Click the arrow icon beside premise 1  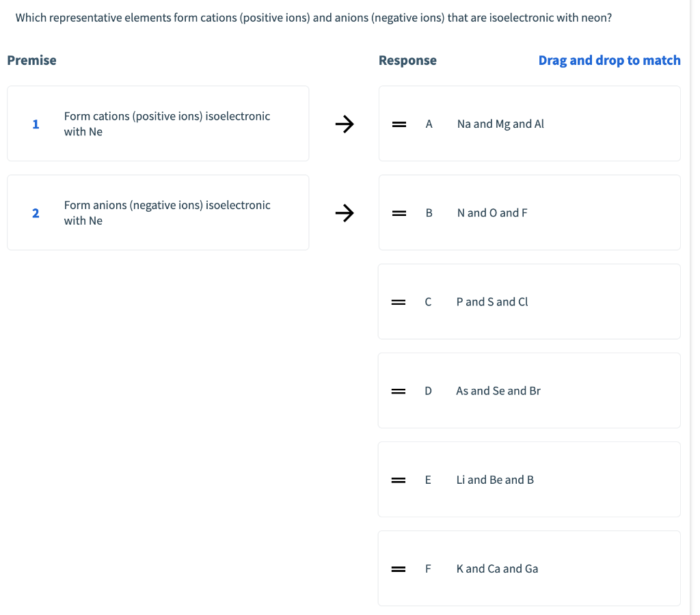[345, 124]
